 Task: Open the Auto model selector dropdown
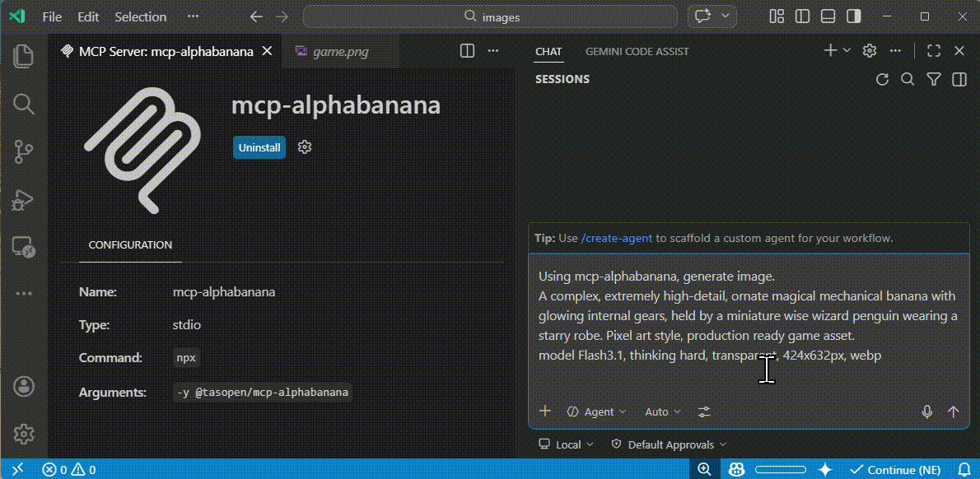(x=661, y=412)
